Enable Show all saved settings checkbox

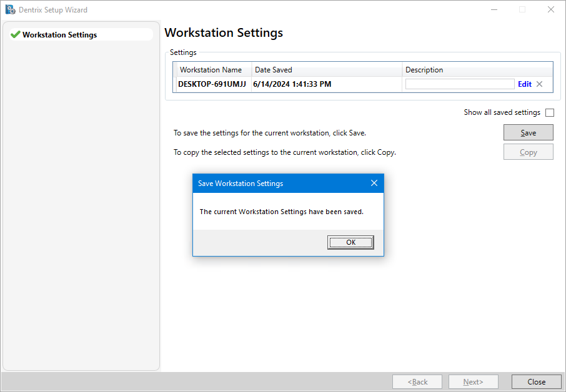pyautogui.click(x=550, y=113)
